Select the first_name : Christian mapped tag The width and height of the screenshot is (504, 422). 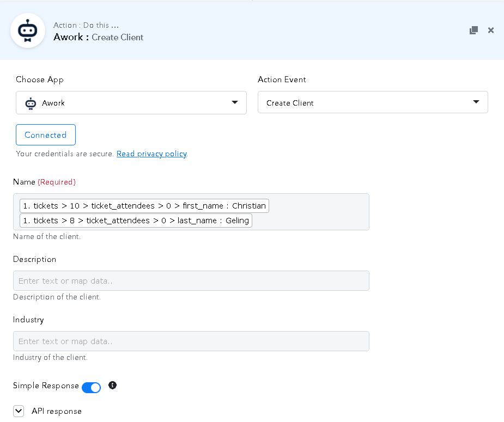click(x=144, y=206)
